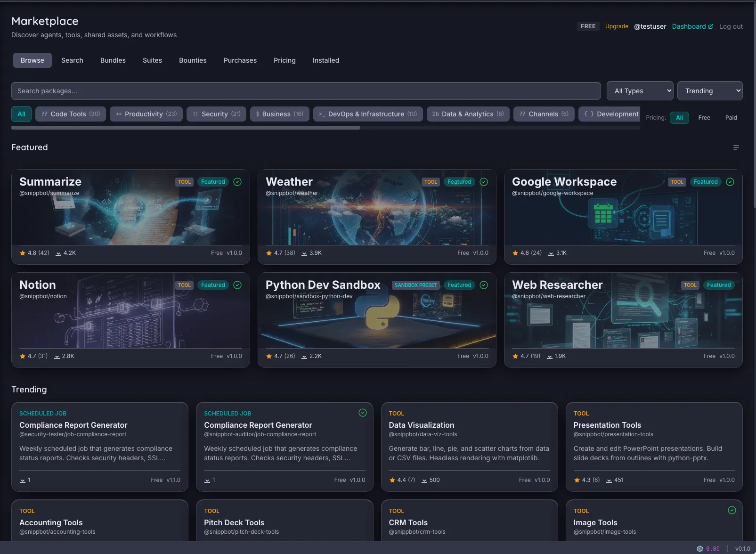The image size is (756, 554).
Task: Click the credits coin icon in status bar
Action: (700, 549)
